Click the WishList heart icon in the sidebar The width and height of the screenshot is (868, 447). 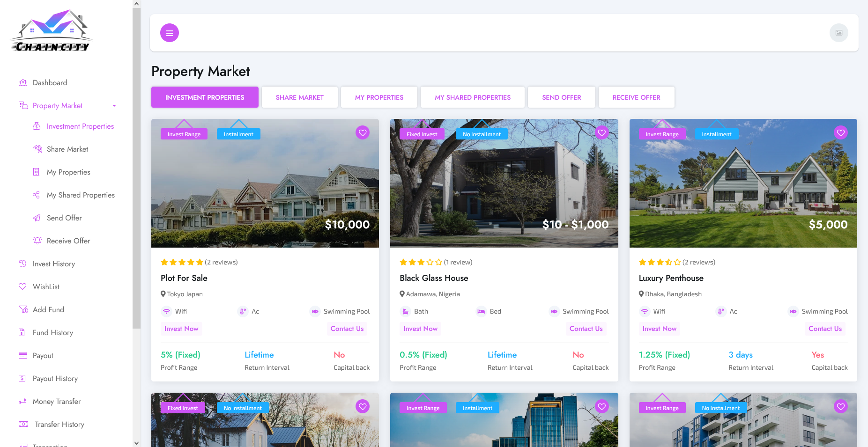coord(22,287)
